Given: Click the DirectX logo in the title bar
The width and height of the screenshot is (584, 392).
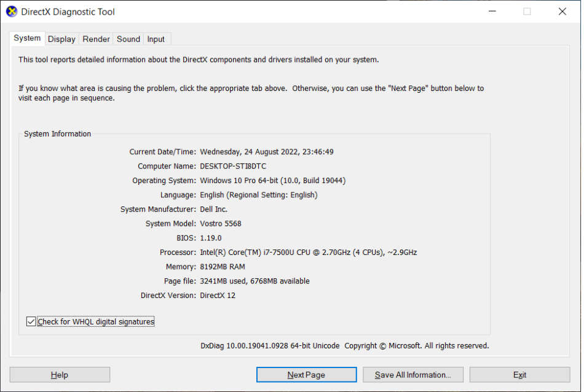Looking at the screenshot, I should pyautogui.click(x=10, y=11).
